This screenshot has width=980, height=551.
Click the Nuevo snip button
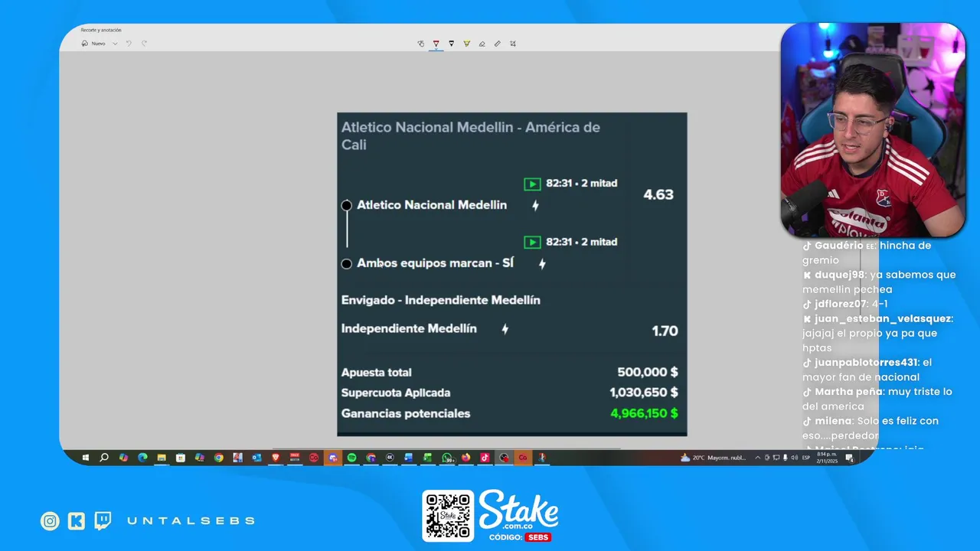point(93,44)
